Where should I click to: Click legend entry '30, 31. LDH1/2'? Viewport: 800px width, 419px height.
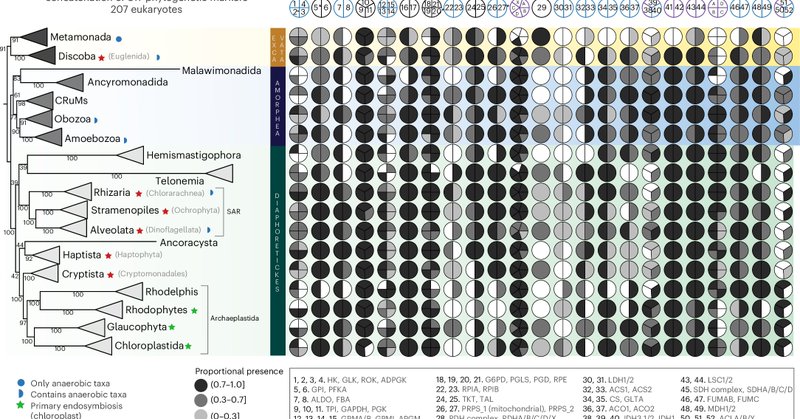point(608,380)
